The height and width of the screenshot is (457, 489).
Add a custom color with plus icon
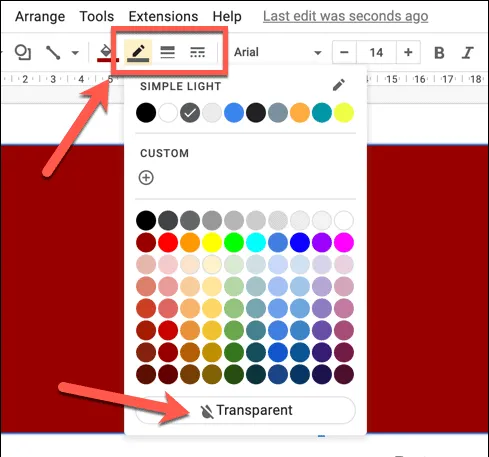[x=146, y=177]
